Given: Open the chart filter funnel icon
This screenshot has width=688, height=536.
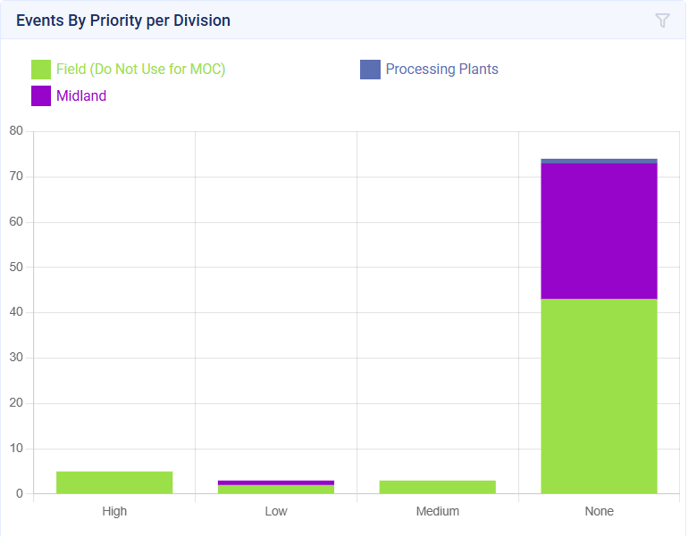Looking at the screenshot, I should (x=662, y=20).
